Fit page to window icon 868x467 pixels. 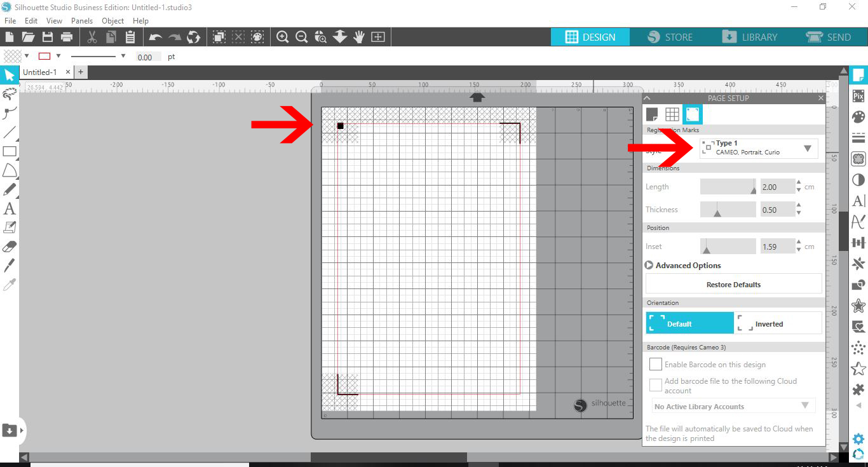tap(378, 37)
